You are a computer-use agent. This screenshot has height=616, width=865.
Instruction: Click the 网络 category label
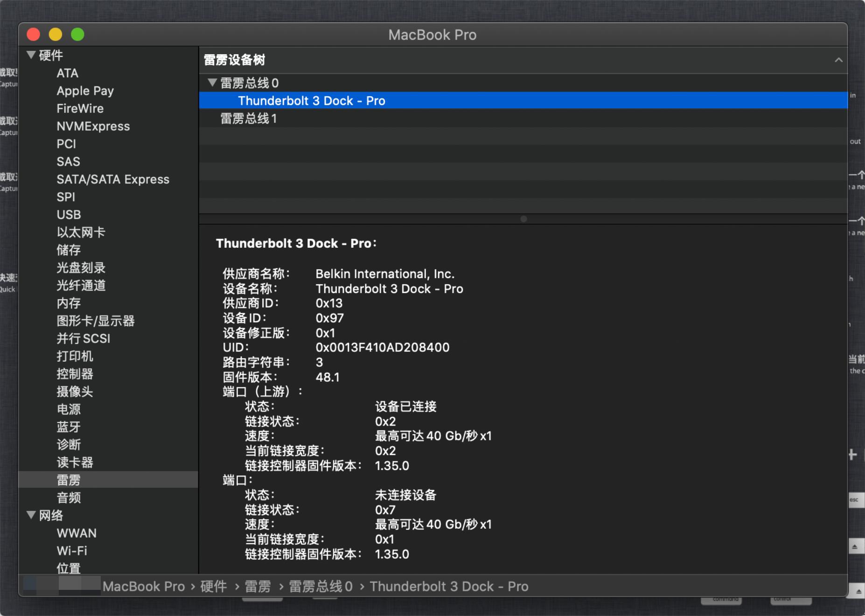[51, 516]
